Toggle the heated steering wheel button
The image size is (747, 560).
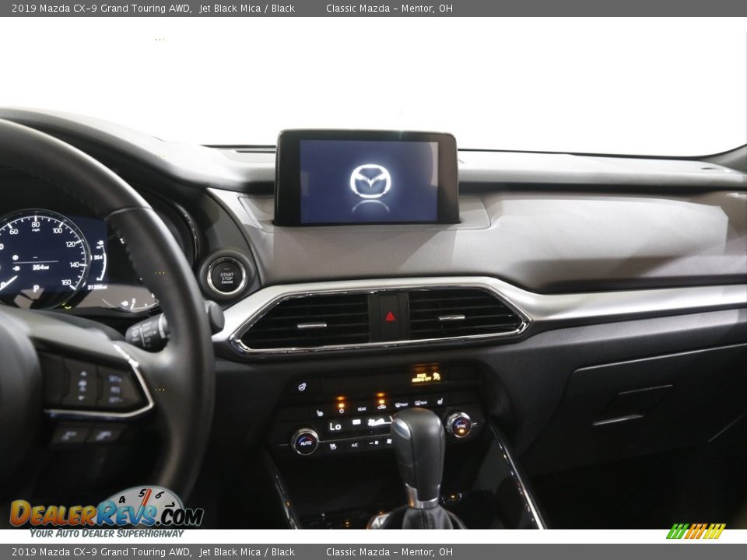tap(302, 387)
